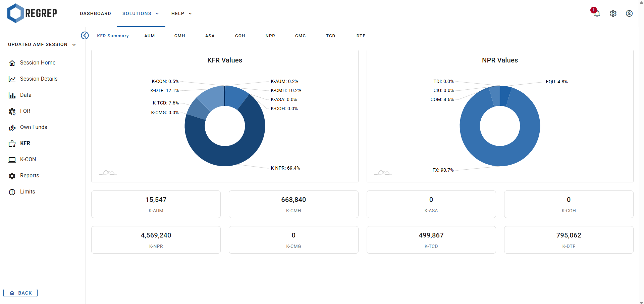Expand the SOLUTIONS dropdown
The width and height of the screenshot is (644, 304).
[141, 13]
